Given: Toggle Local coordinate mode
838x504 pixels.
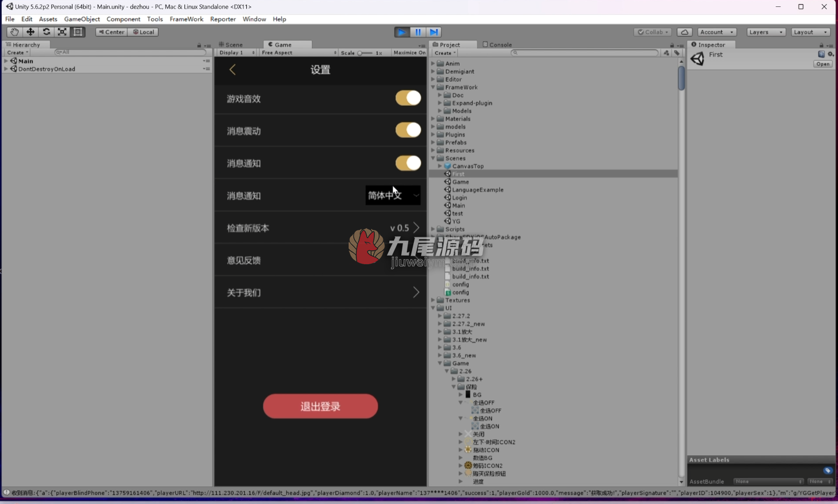Looking at the screenshot, I should click(143, 32).
